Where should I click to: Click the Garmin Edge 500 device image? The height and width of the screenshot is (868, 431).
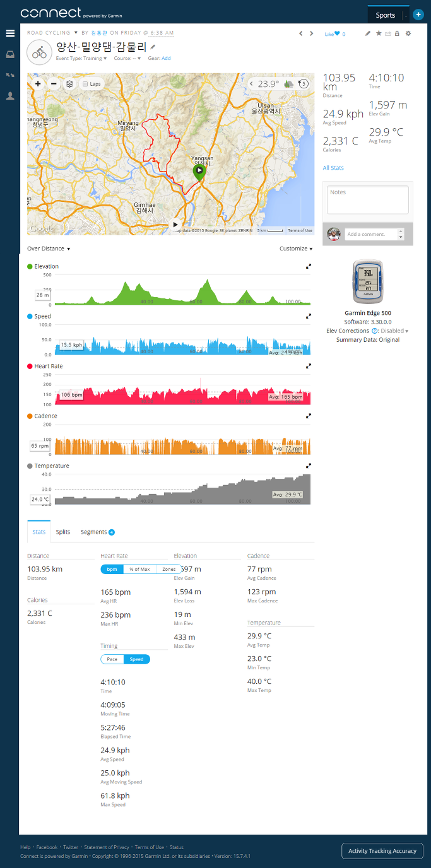pyautogui.click(x=368, y=282)
